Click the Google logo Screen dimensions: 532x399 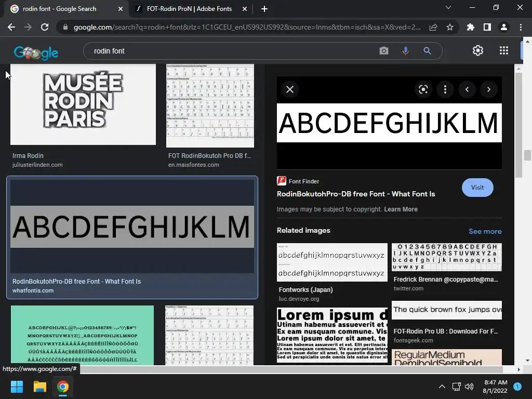pyautogui.click(x=36, y=52)
